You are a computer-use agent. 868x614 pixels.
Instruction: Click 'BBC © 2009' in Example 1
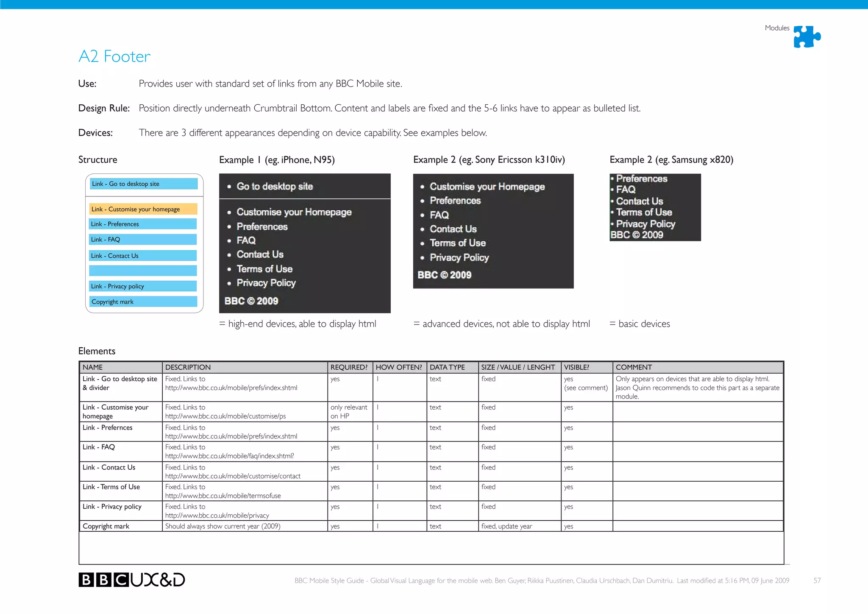251,301
